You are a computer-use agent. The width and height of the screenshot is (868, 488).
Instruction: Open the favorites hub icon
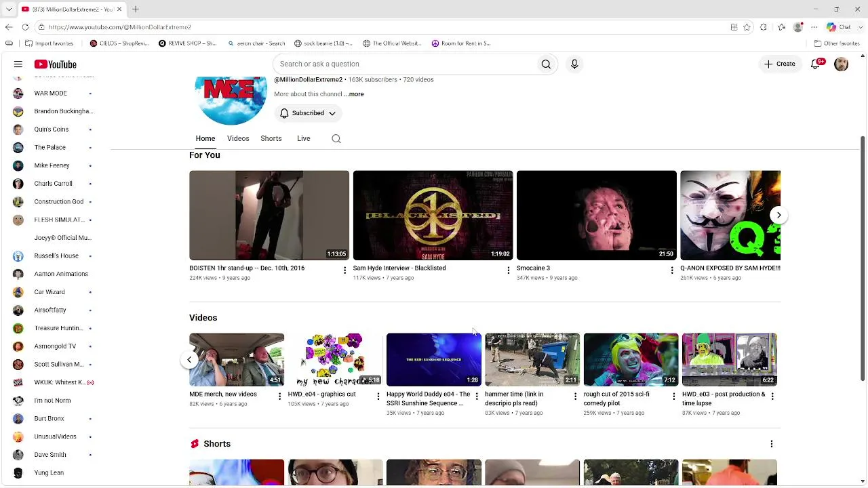coord(782,27)
